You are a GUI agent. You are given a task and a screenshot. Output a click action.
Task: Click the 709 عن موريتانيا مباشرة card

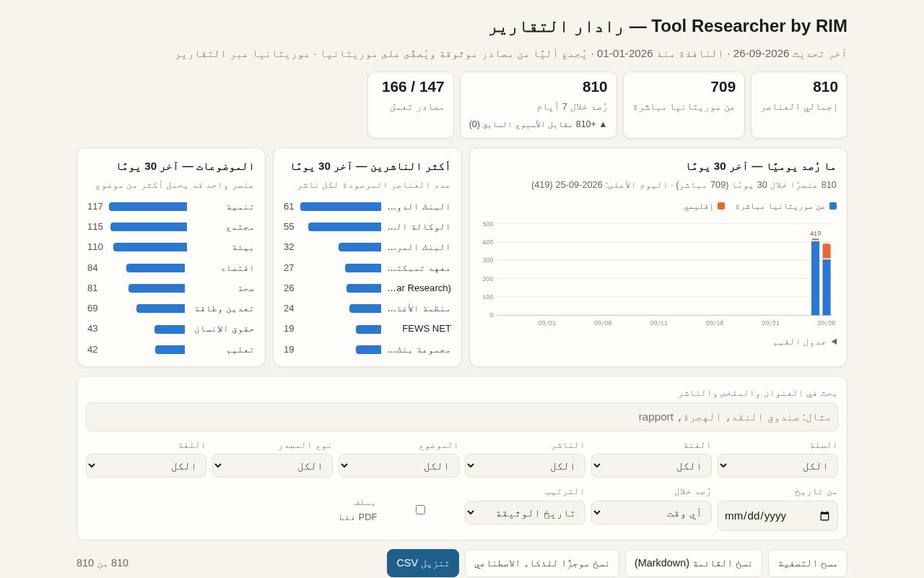[684, 105]
